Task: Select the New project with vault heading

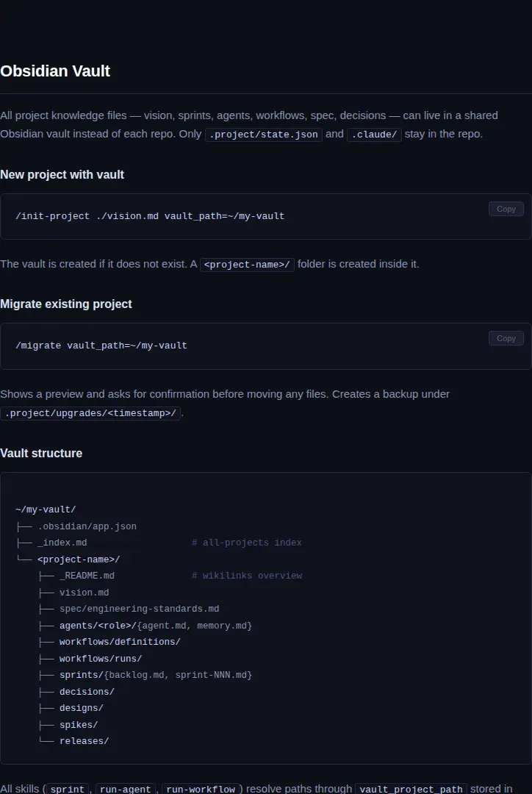Action: [62, 175]
